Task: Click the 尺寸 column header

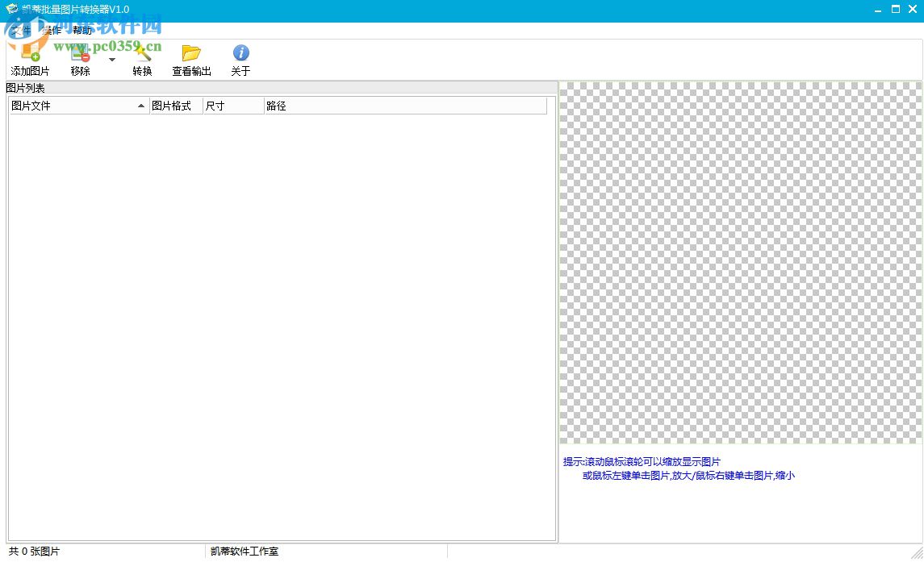Action: 233,106
